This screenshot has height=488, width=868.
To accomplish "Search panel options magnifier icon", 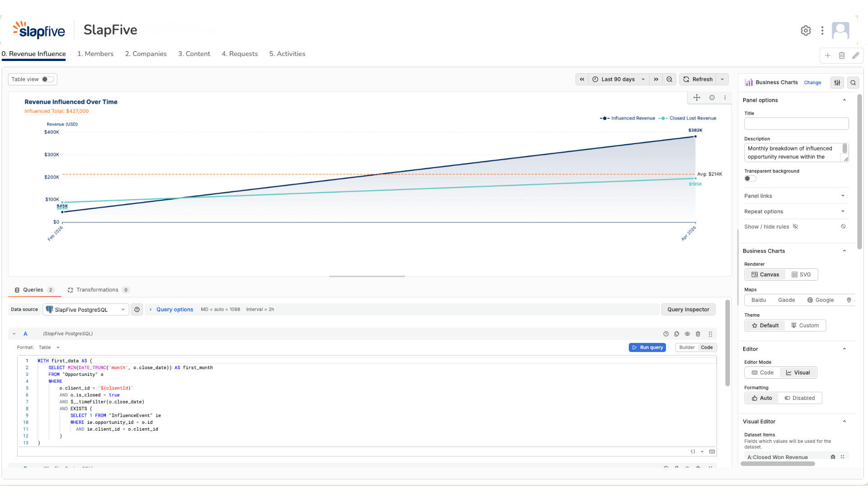I will pos(853,83).
